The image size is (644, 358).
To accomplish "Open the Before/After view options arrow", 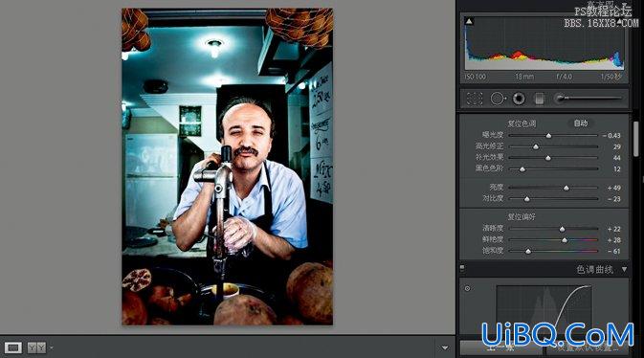I will pos(52,347).
